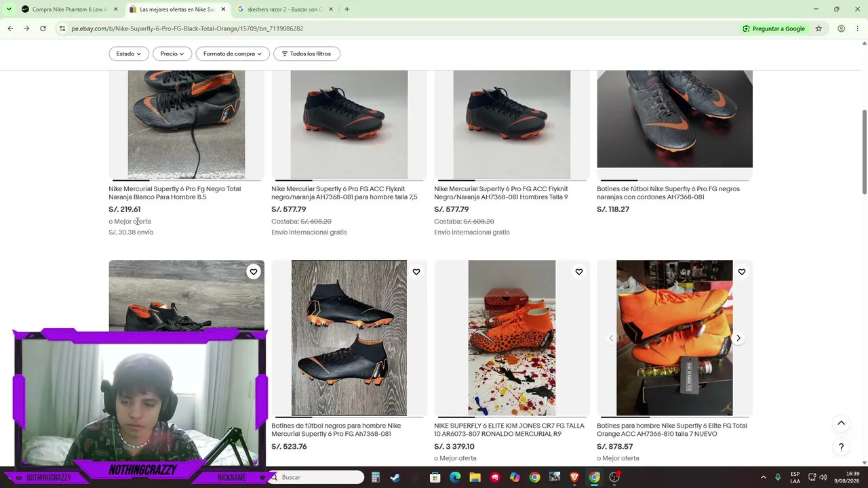
Task: Click the S/. 219.61 price text
Action: click(124, 209)
